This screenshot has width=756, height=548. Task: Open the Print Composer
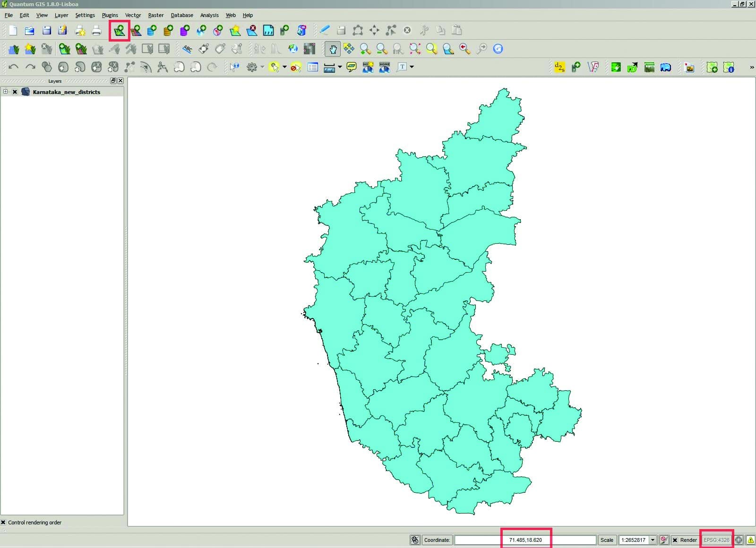tap(80, 30)
